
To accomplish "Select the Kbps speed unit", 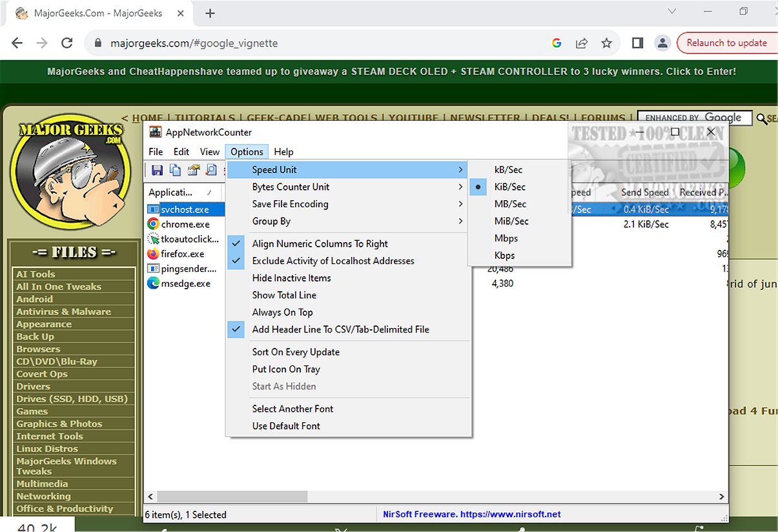I will (x=520, y=255).
